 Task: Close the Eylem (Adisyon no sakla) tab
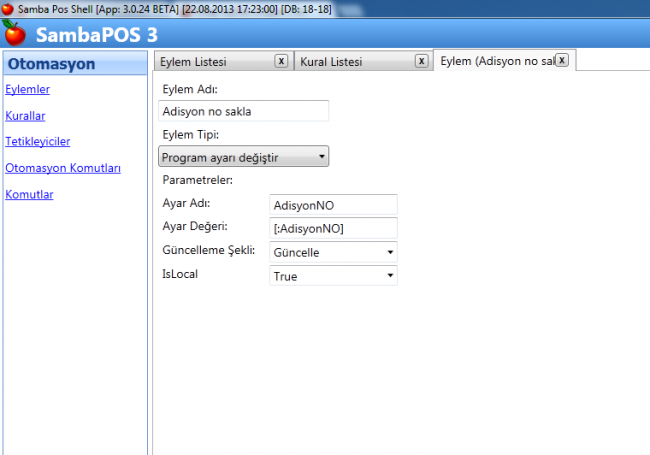[x=561, y=60]
